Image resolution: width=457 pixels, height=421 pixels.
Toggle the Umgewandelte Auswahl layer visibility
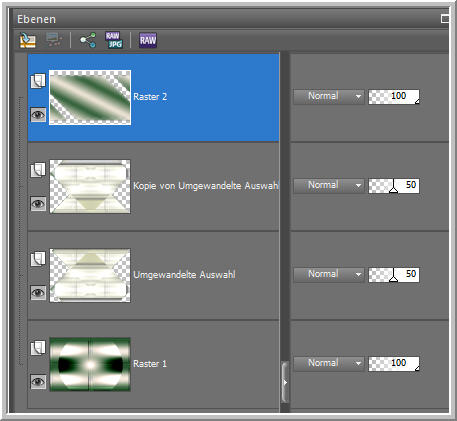click(x=38, y=293)
